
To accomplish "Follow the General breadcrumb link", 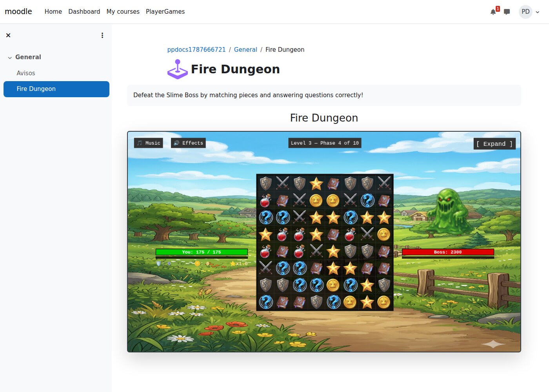I will [245, 49].
